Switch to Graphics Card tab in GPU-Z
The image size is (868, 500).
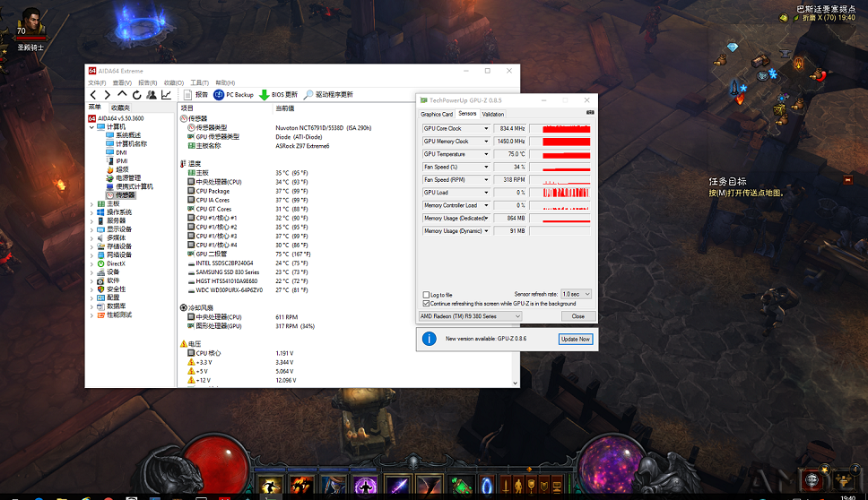click(437, 114)
